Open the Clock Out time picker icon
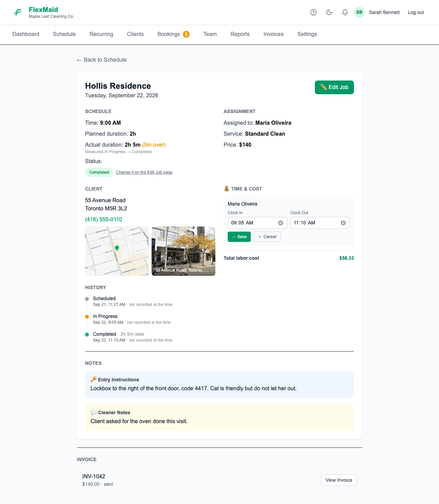The height and width of the screenshot is (504, 439). (343, 223)
